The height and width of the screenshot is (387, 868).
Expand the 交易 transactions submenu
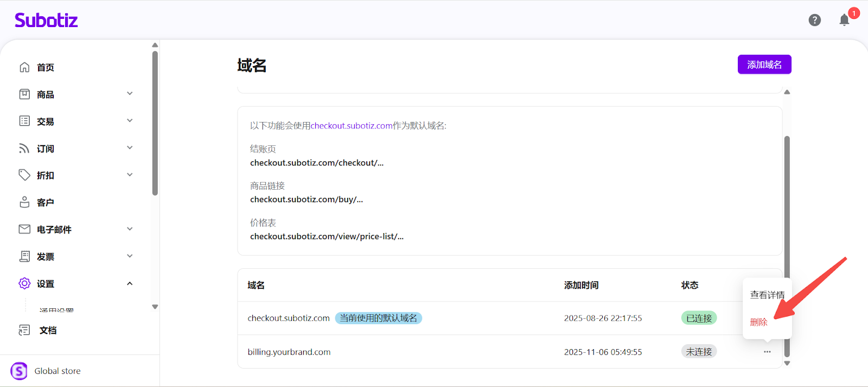[130, 121]
